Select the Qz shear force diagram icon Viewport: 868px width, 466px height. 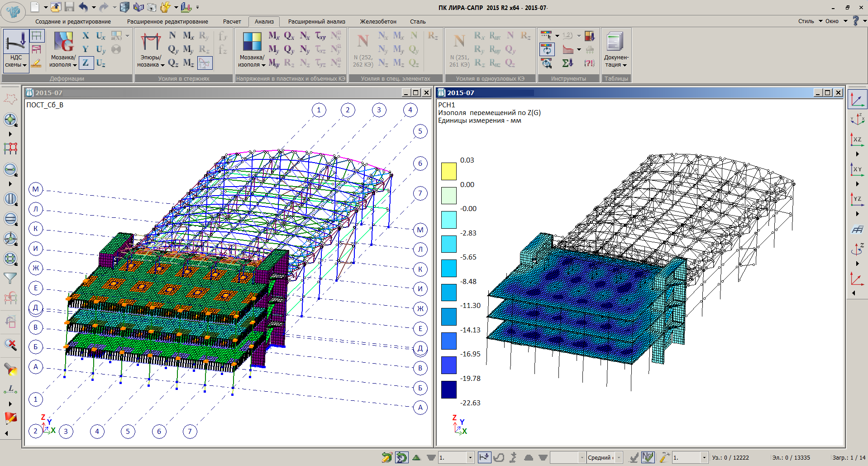173,63
